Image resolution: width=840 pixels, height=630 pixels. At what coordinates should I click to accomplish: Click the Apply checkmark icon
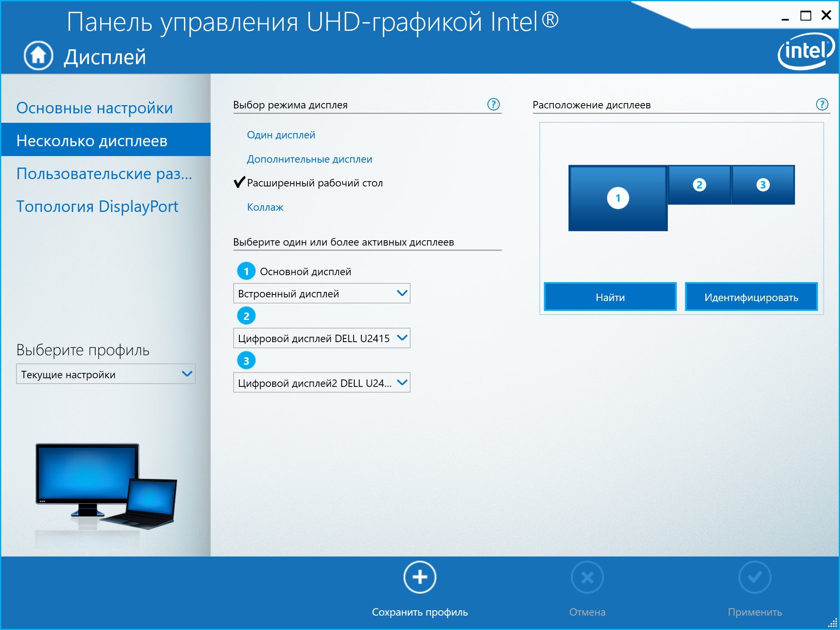point(755,577)
